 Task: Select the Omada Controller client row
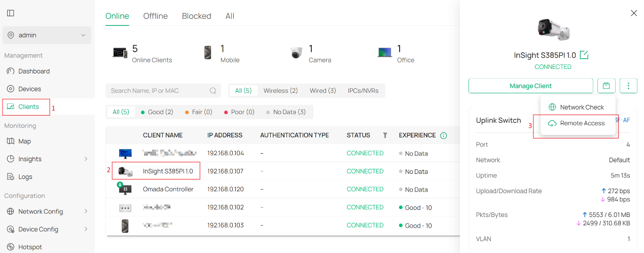click(x=283, y=189)
